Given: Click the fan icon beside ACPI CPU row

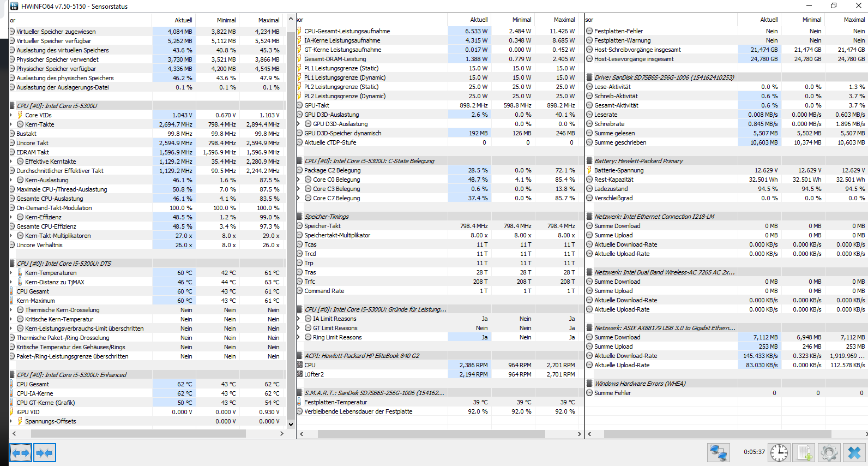Looking at the screenshot, I should [x=299, y=365].
